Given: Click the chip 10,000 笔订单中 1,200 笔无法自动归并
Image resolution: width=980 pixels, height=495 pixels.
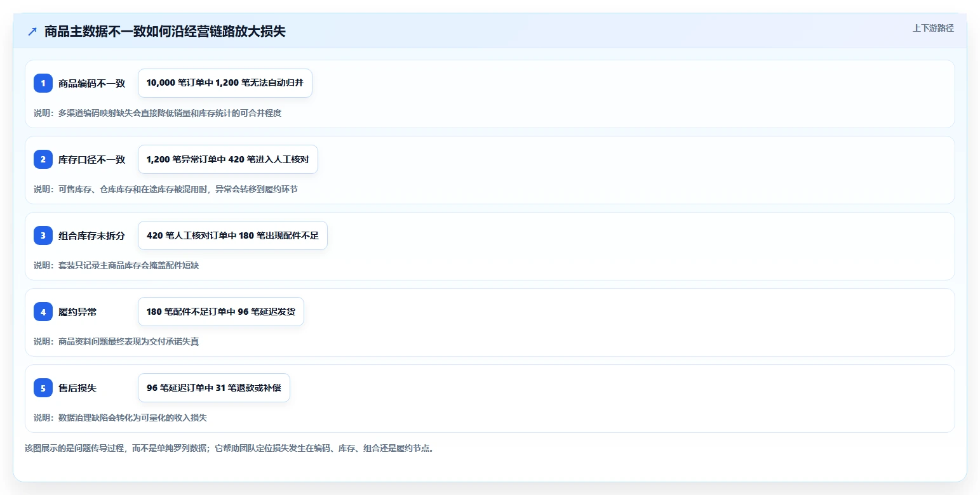Looking at the screenshot, I should click(225, 83).
